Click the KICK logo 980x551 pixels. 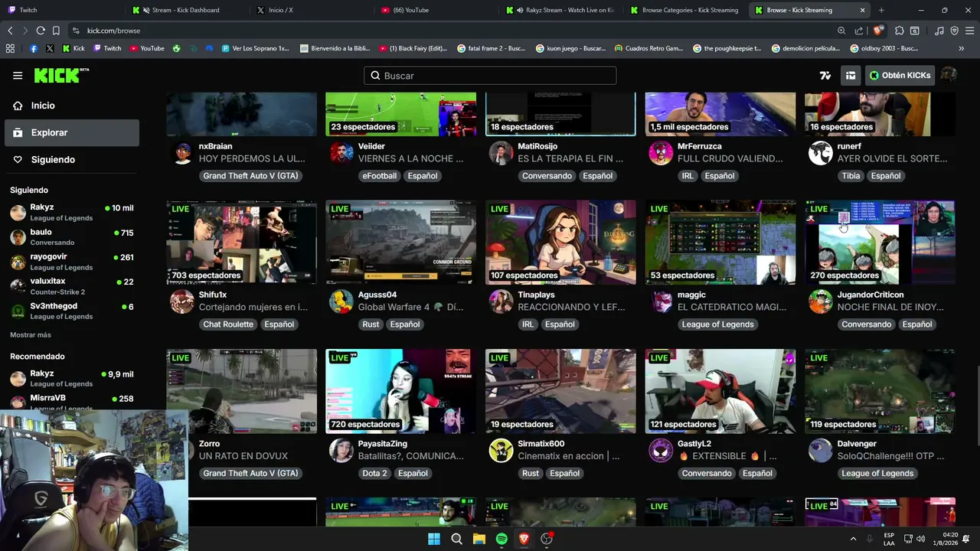coord(61,76)
